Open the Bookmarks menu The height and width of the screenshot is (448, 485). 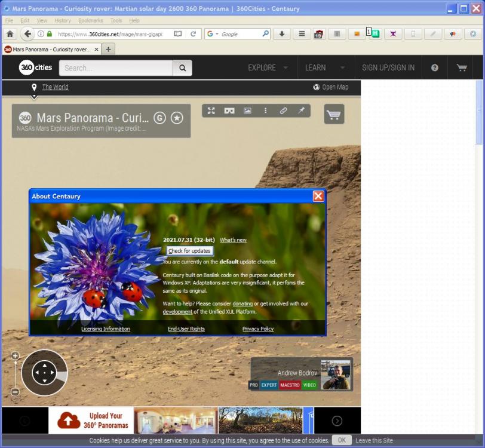point(90,20)
